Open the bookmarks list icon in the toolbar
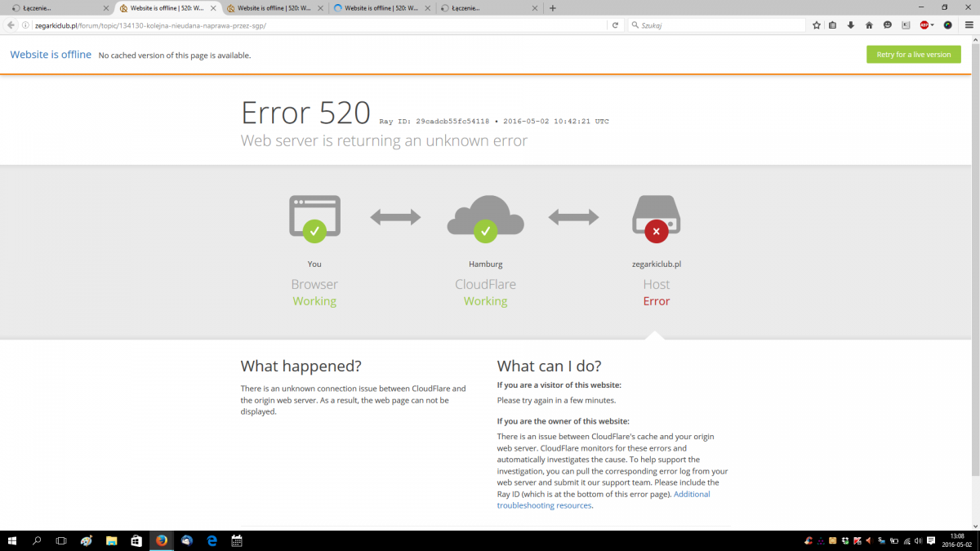The height and width of the screenshot is (551, 980). (x=832, y=25)
